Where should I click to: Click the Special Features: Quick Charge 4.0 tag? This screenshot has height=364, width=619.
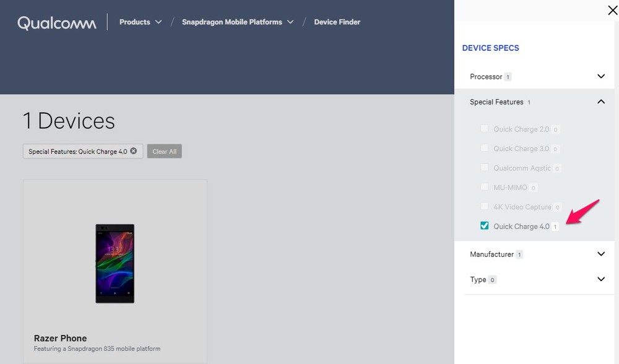(83, 151)
